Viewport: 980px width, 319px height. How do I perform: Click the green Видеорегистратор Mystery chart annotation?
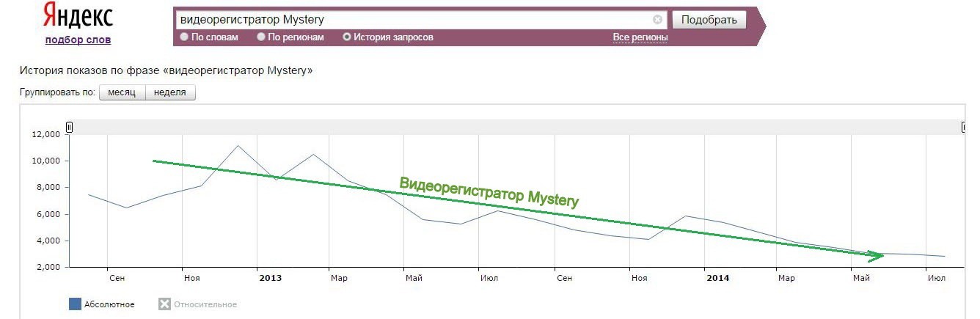click(489, 192)
